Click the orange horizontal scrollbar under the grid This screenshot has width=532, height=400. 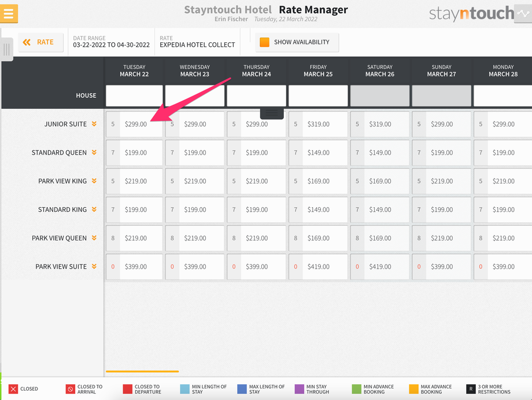pos(142,372)
